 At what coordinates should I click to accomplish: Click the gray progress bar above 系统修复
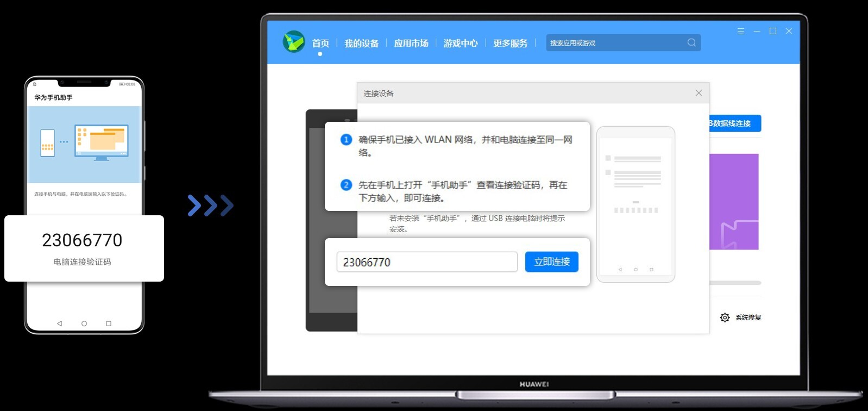click(x=735, y=283)
